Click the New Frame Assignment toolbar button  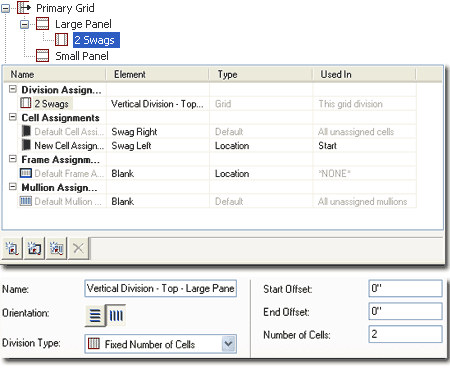[34, 248]
